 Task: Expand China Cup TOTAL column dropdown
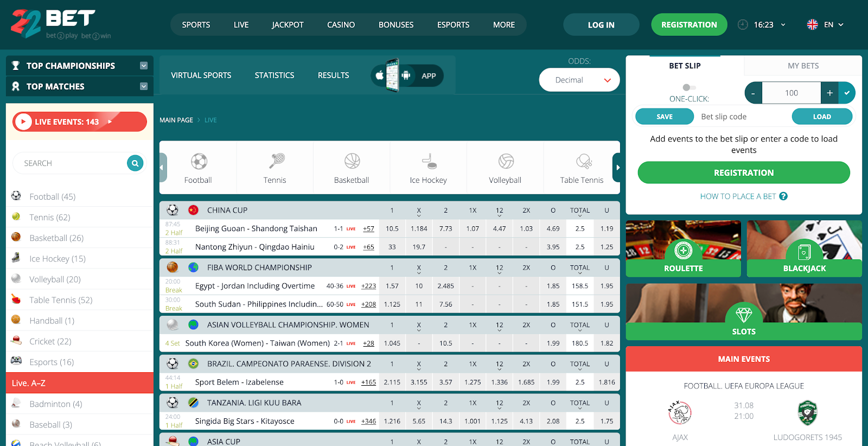pos(580,215)
